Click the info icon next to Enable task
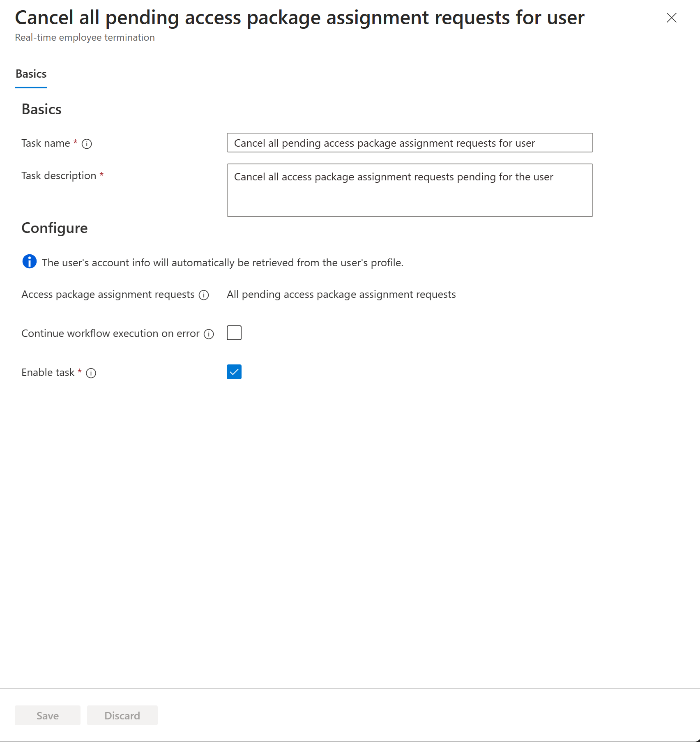700x742 pixels. coord(91,373)
